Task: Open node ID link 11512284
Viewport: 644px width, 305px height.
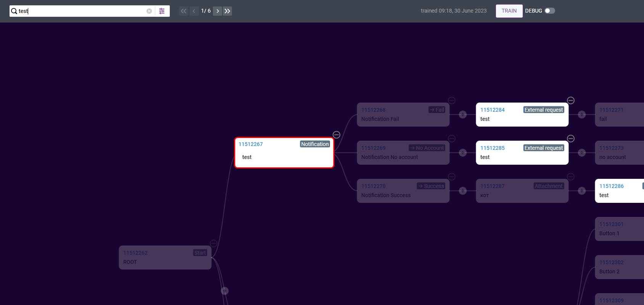Action: point(493,110)
